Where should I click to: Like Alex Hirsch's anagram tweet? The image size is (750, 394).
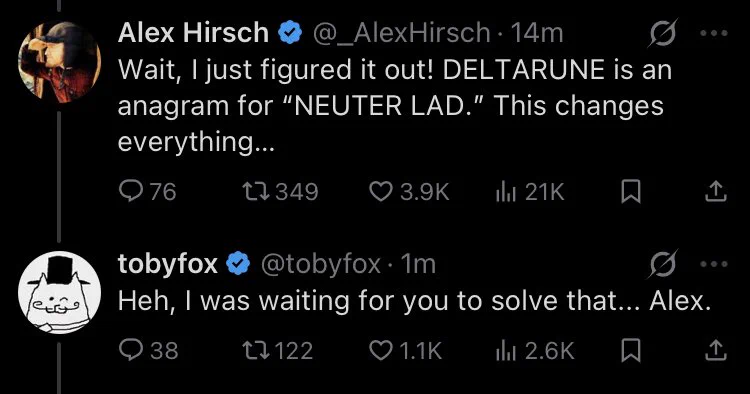409,192
